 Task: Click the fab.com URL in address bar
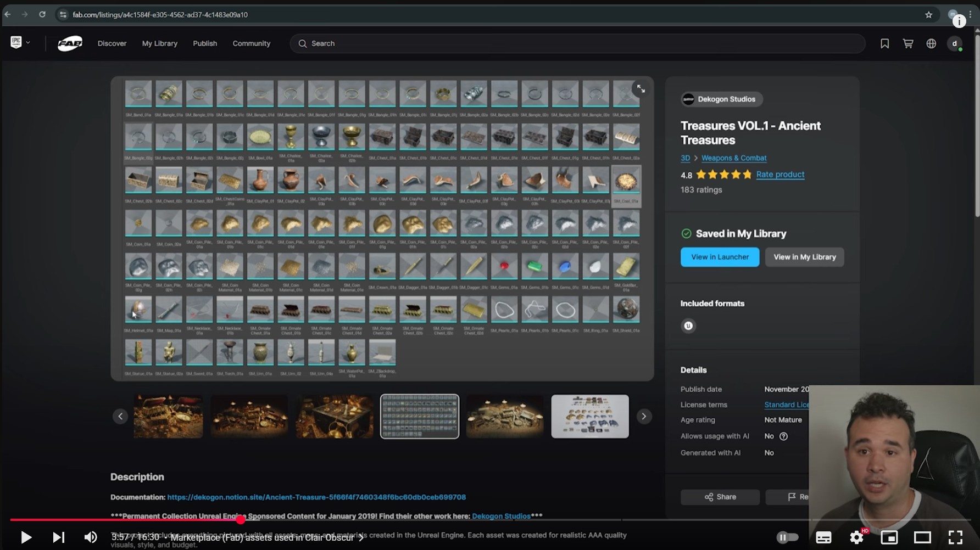pyautogui.click(x=160, y=15)
